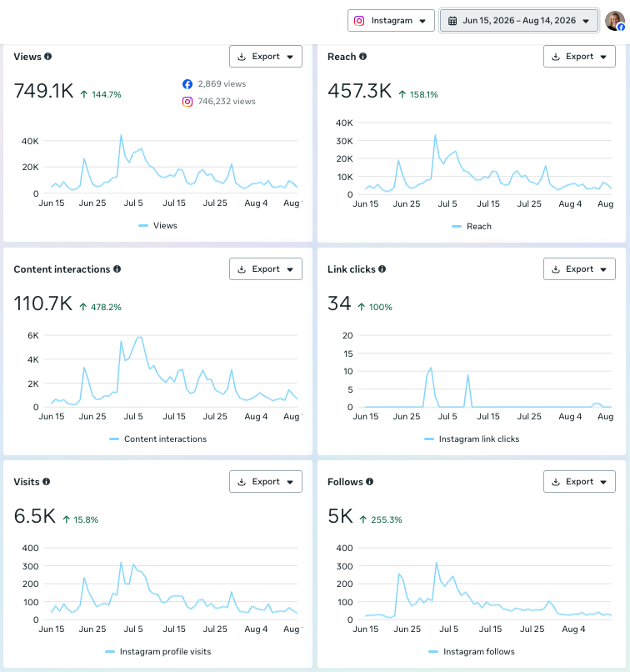The image size is (630, 672).
Task: Export the Views chart data
Action: (x=266, y=56)
